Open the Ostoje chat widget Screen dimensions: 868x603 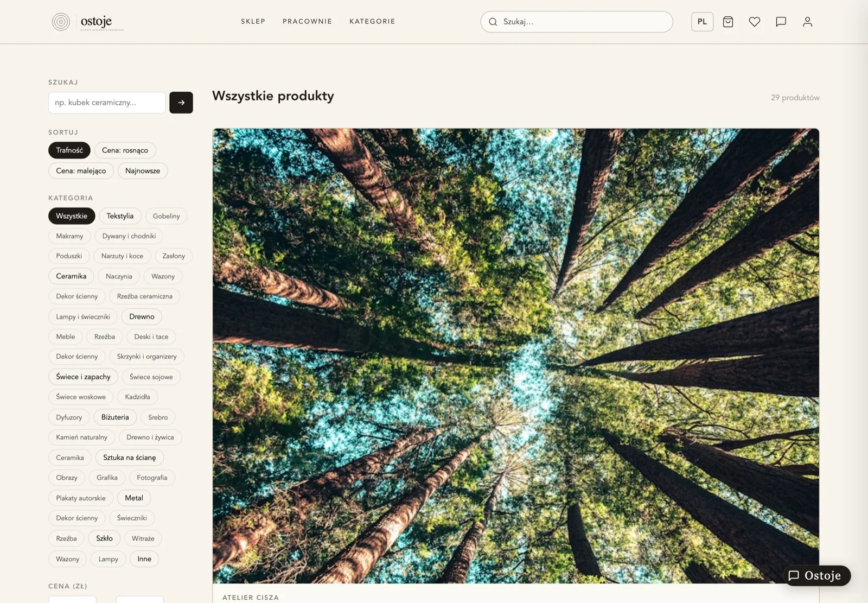coord(816,575)
